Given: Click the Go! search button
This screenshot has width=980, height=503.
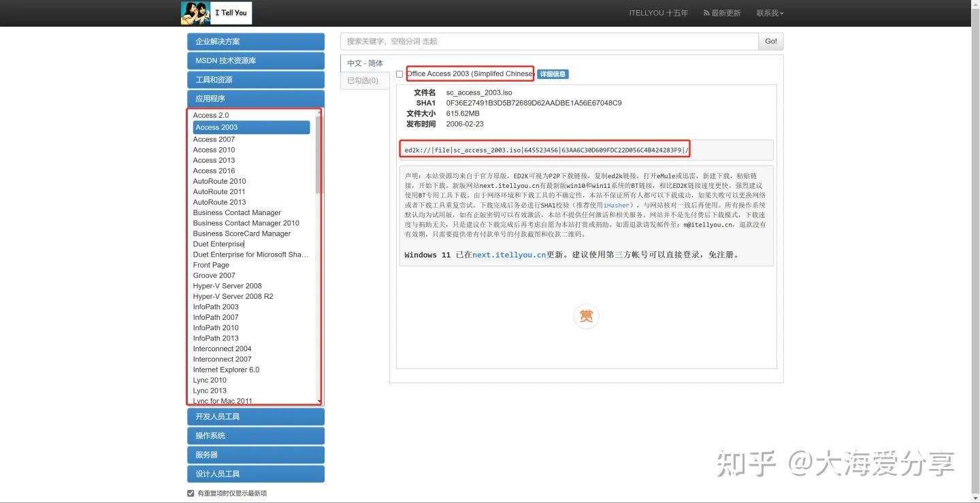Looking at the screenshot, I should (770, 42).
